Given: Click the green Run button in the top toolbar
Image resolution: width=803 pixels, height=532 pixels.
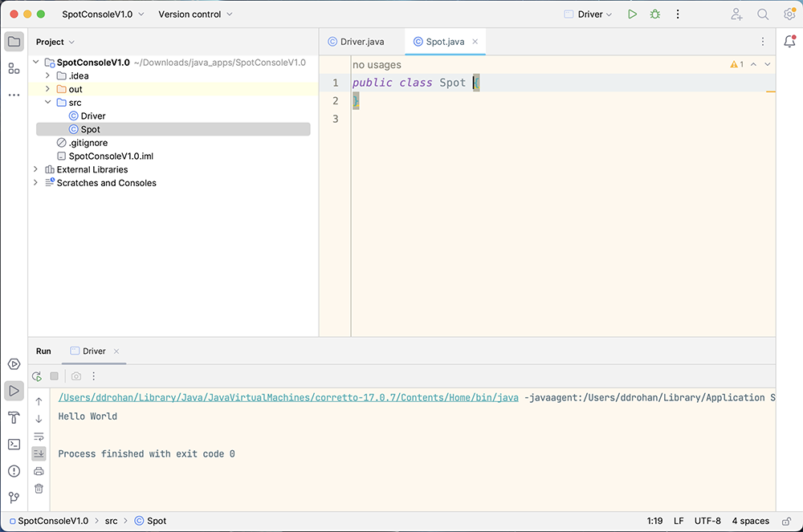Looking at the screenshot, I should [633, 14].
